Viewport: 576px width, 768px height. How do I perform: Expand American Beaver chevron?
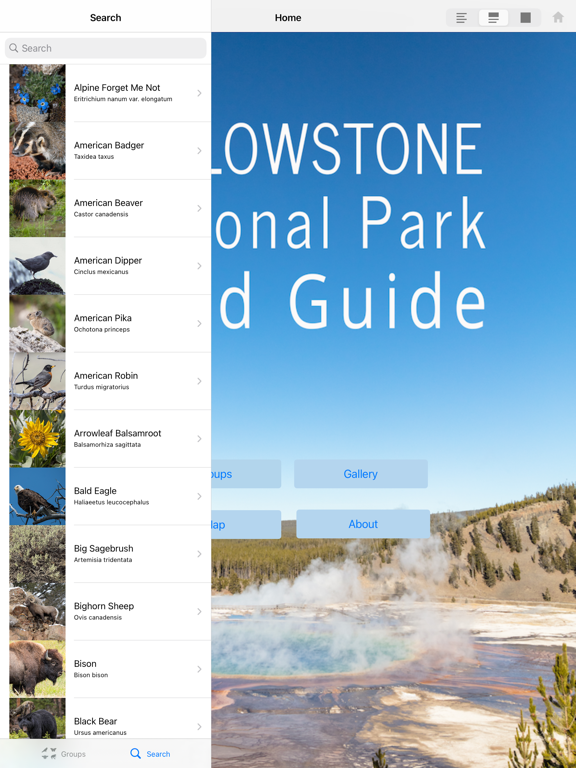(x=199, y=208)
